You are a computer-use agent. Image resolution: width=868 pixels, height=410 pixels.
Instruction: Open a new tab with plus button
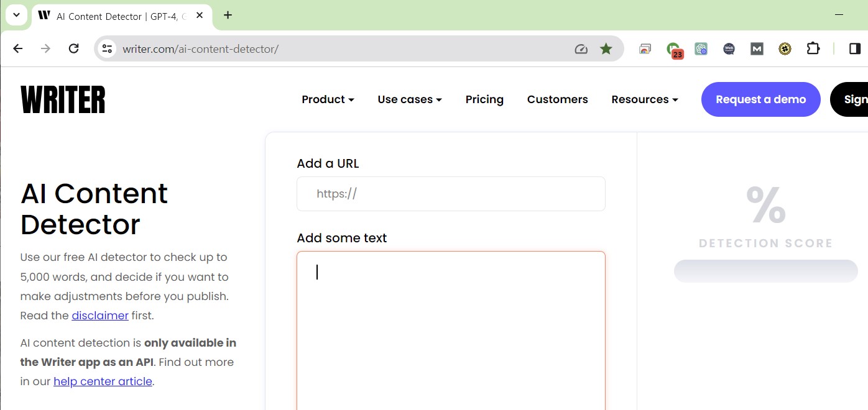[228, 15]
